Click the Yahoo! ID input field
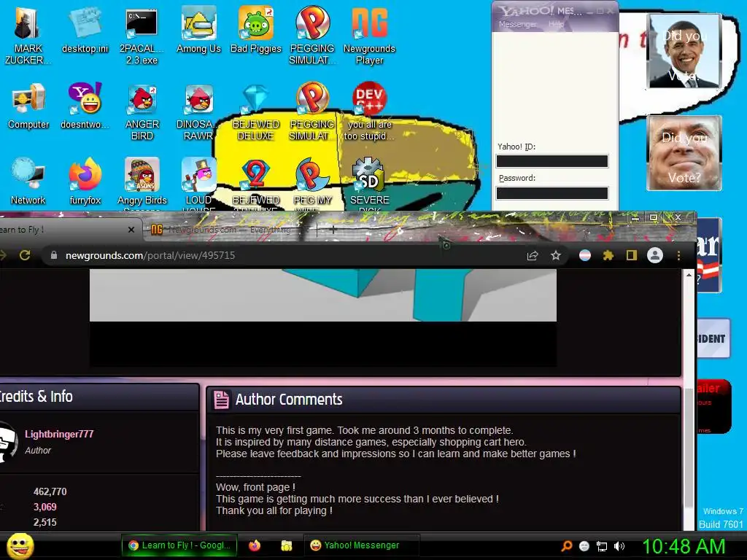 (552, 161)
